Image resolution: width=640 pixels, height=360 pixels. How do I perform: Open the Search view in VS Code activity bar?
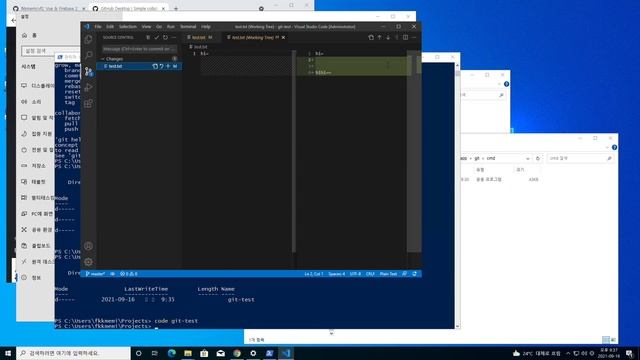point(88,55)
